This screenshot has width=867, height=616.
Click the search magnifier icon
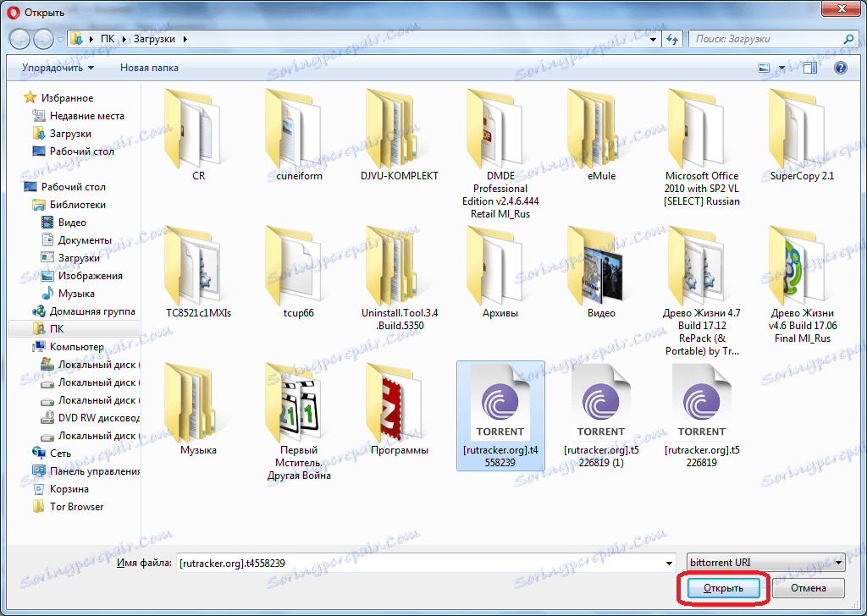[848, 39]
